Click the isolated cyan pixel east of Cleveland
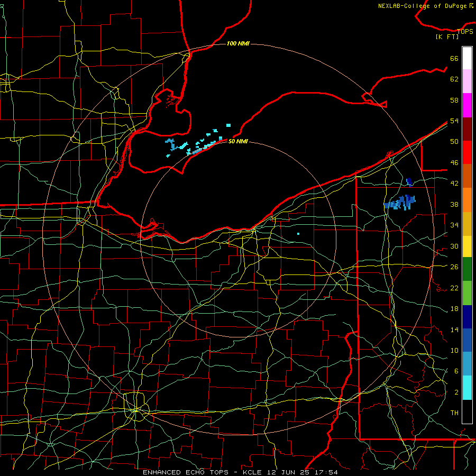Screen dimensions: 476x476 [x=298, y=234]
